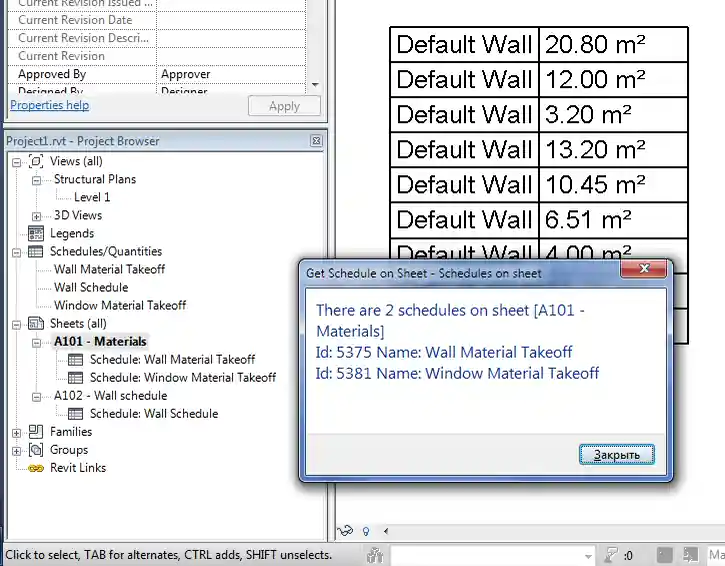Screen dimensions: 725x566
Task: Click the Schedules/Quantities table icon
Action: [x=36, y=251]
